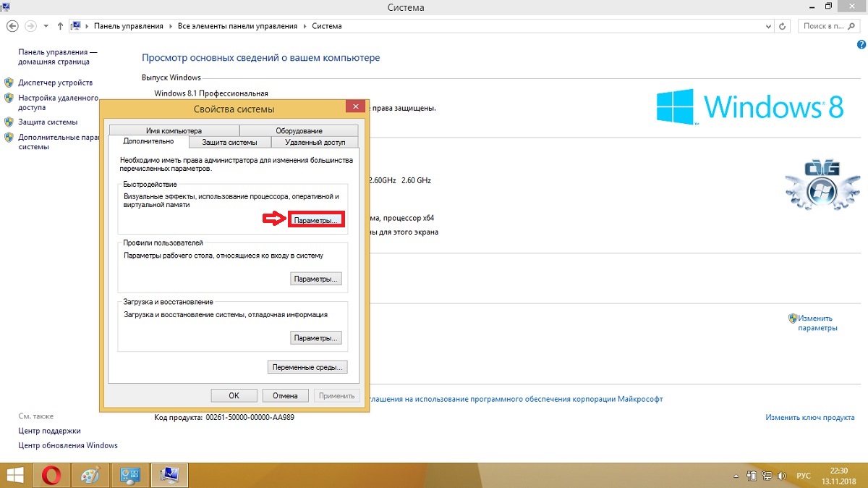Select Панель управления breadcrumb in address bar
This screenshot has width=868, height=488.
129,26
